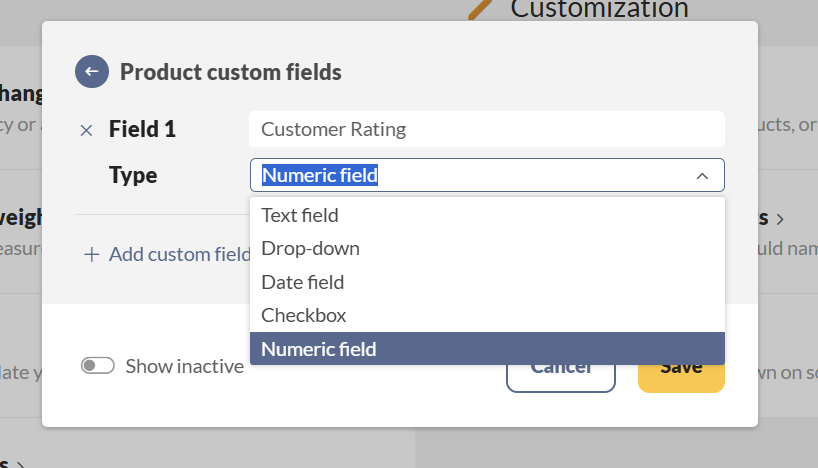
Task: Choose the Drop-down type option
Action: coord(310,248)
